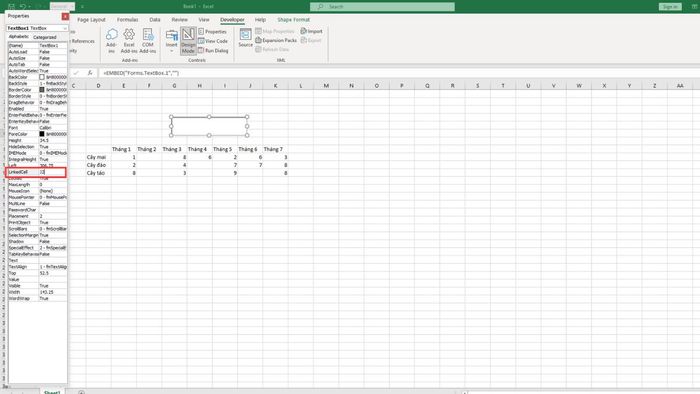Open the Help ribbon tab

click(260, 20)
